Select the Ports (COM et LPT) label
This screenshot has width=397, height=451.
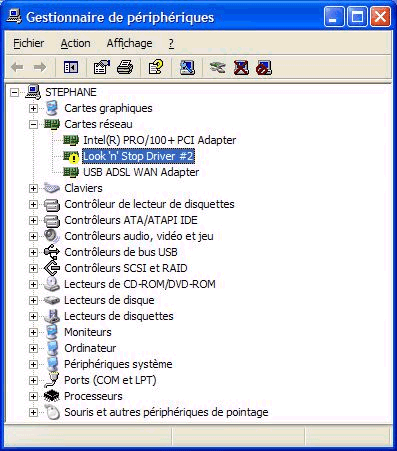tap(110, 380)
